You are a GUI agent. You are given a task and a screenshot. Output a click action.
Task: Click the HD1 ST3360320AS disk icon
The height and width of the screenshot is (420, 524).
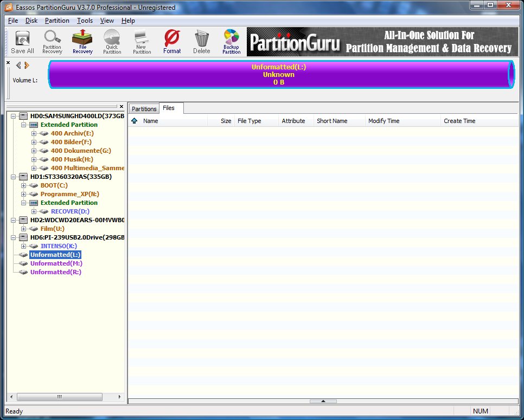pos(23,177)
